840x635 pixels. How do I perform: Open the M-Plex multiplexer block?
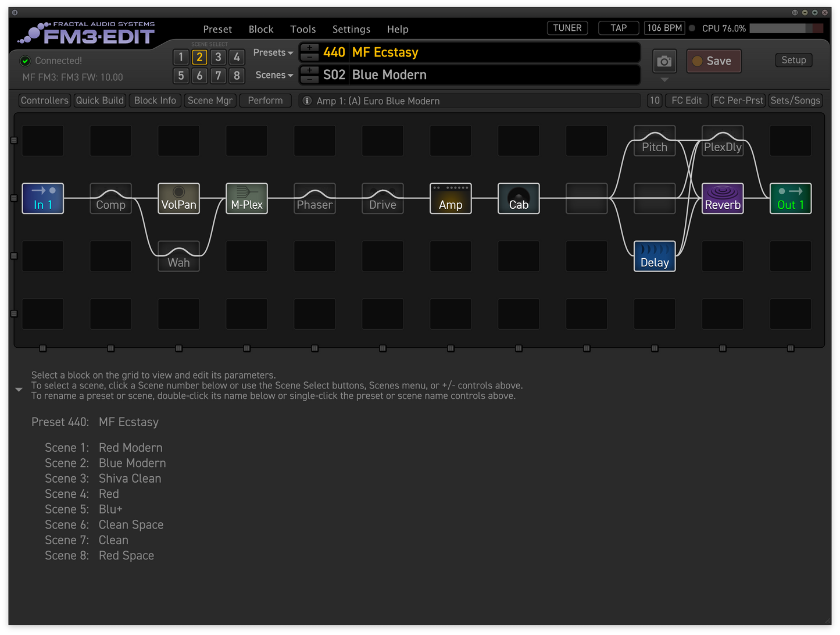click(x=246, y=198)
